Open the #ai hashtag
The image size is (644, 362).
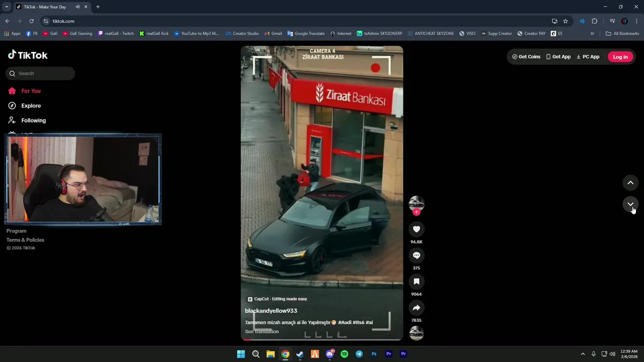(x=369, y=322)
